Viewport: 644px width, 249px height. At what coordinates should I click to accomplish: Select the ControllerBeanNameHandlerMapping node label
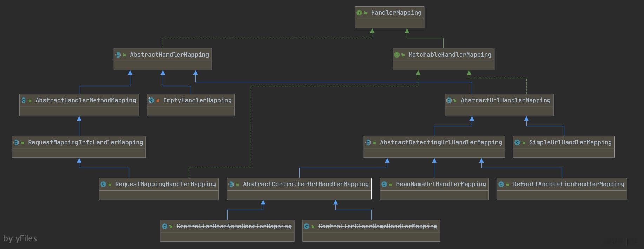[x=234, y=226]
